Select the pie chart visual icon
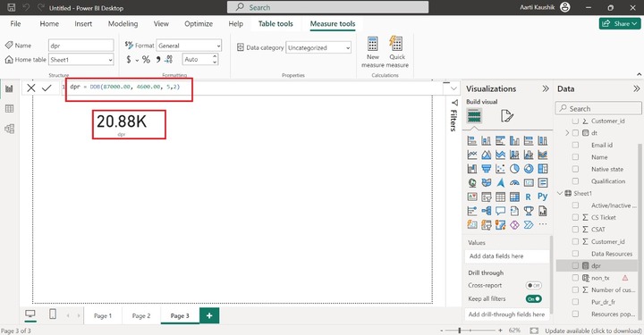644x335 pixels. coord(514,169)
